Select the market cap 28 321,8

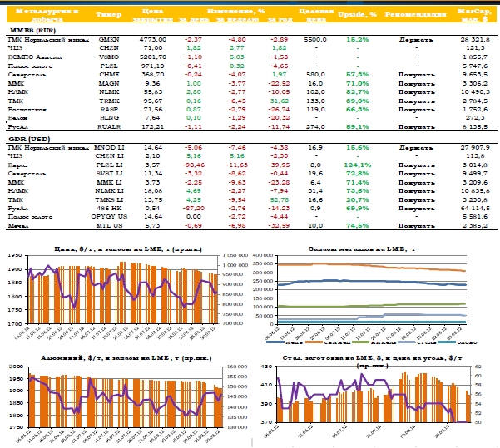click(x=475, y=40)
